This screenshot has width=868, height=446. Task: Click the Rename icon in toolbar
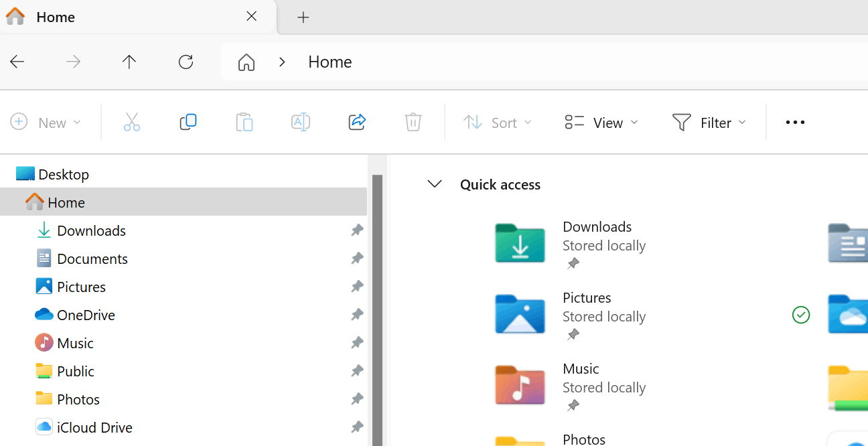301,122
